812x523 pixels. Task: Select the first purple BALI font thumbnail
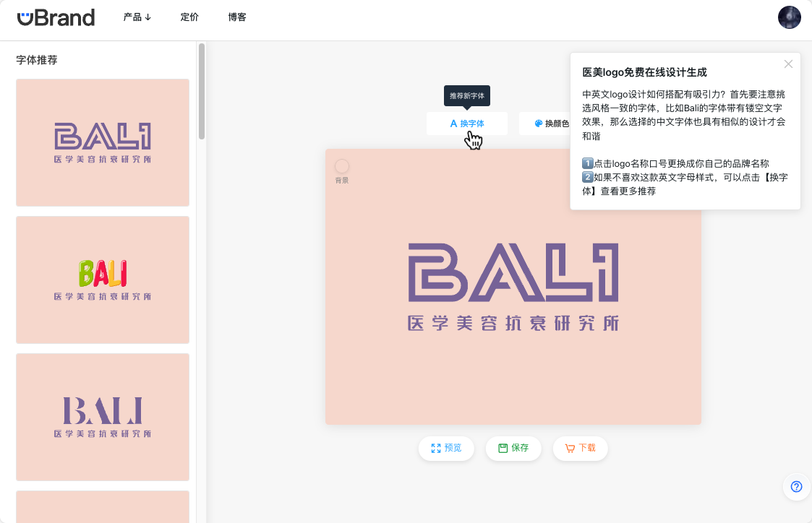pos(102,142)
